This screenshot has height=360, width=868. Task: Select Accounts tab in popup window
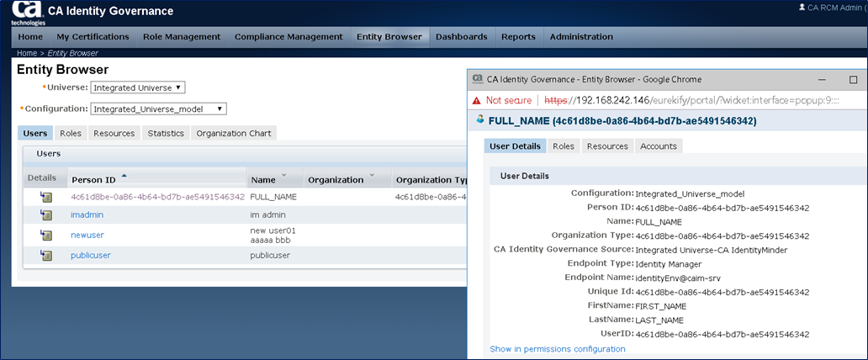[659, 146]
